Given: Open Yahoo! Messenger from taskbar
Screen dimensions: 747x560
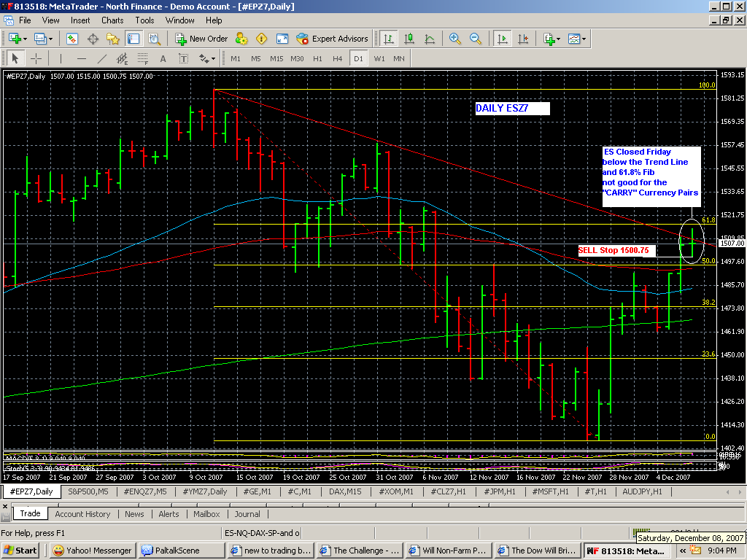Looking at the screenshot, I should coord(93,551).
